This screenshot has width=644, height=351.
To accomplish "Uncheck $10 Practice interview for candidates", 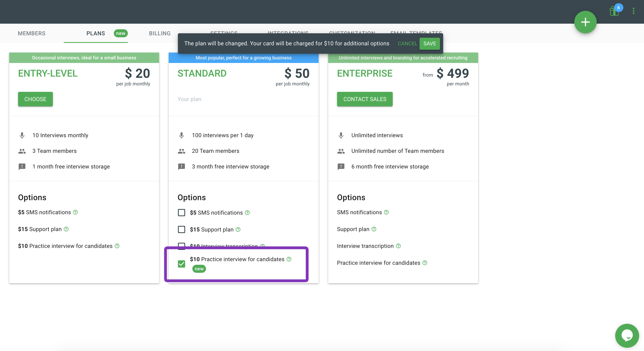I will pyautogui.click(x=182, y=264).
